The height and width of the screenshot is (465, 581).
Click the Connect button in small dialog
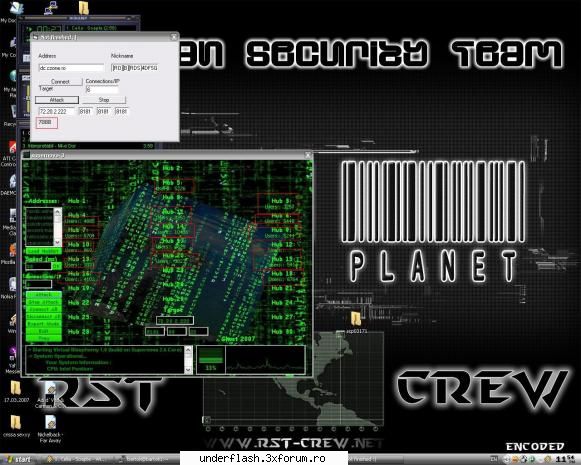(x=60, y=82)
